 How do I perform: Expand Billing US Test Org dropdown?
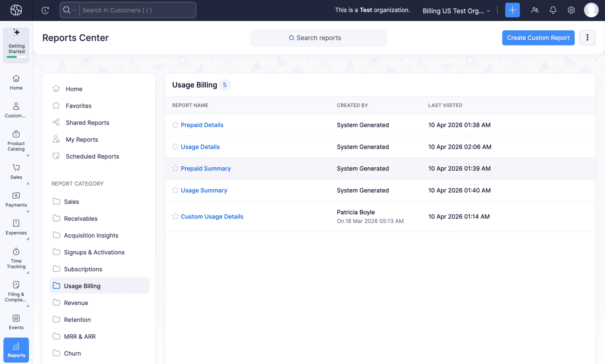pyautogui.click(x=456, y=11)
